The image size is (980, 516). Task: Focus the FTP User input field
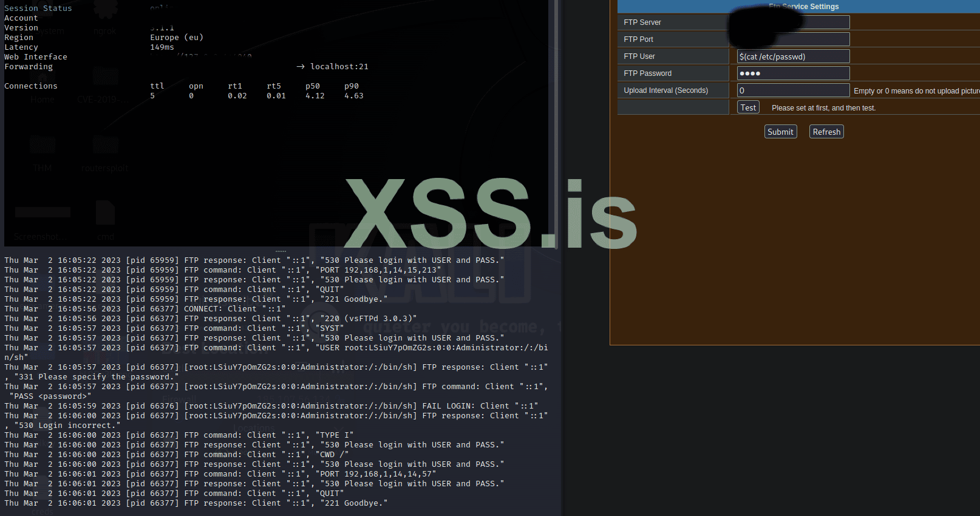click(793, 56)
